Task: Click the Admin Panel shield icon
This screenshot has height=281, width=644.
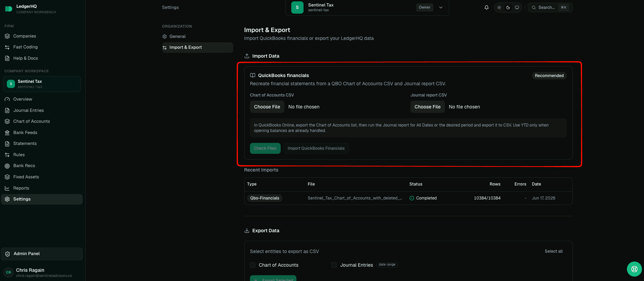Action: (x=8, y=254)
